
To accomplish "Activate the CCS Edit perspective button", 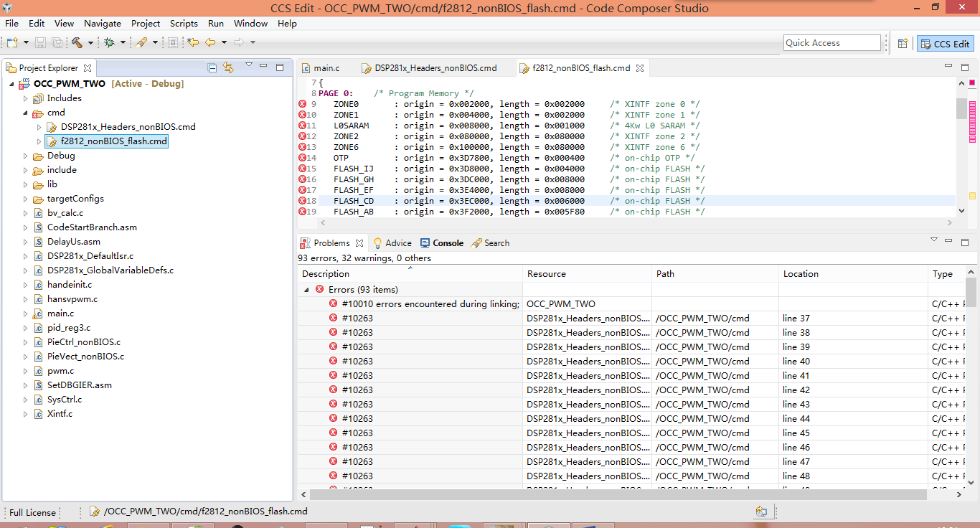I will pyautogui.click(x=945, y=44).
